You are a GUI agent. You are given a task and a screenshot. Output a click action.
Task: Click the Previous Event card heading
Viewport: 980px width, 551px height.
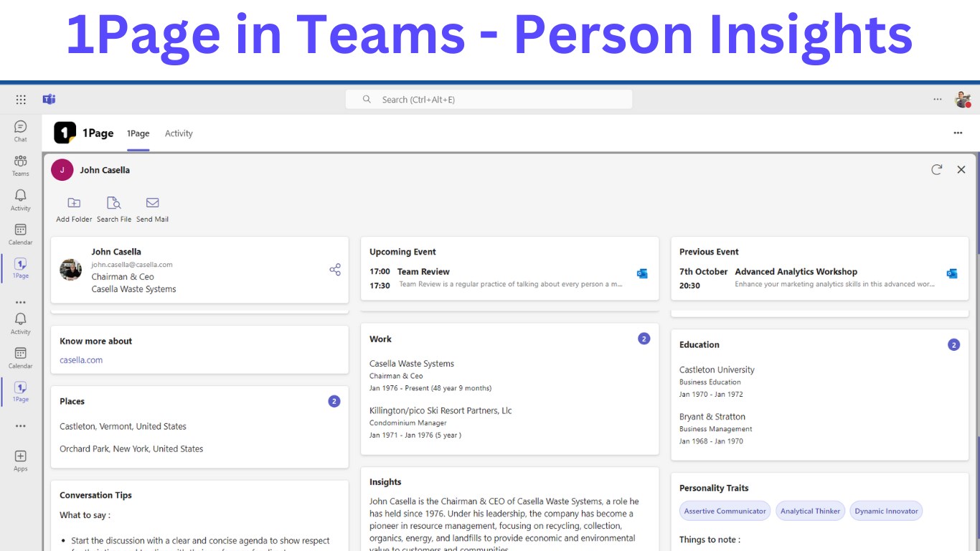point(709,252)
